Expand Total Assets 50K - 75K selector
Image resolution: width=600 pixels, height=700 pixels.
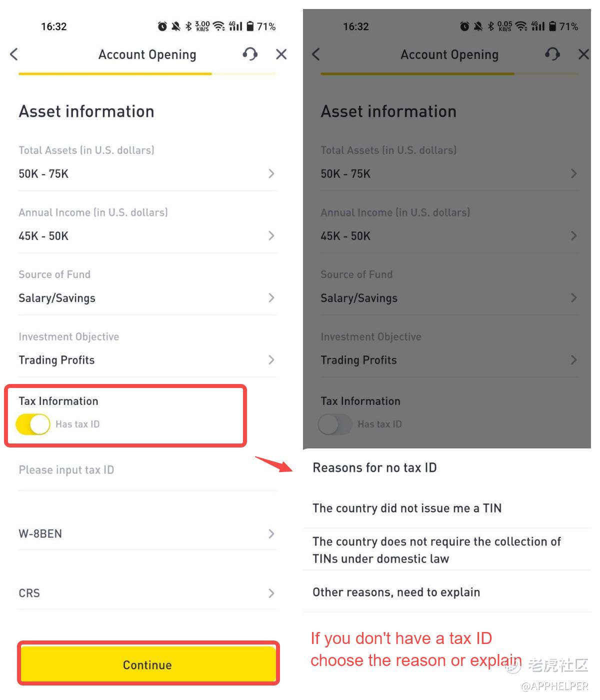(x=147, y=173)
